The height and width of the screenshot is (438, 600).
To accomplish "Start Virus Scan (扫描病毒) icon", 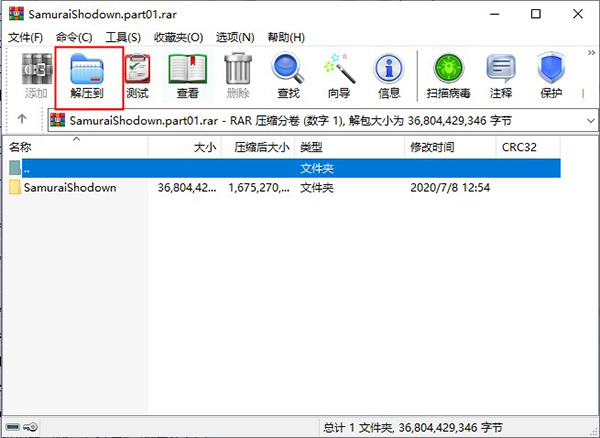I will click(x=448, y=68).
